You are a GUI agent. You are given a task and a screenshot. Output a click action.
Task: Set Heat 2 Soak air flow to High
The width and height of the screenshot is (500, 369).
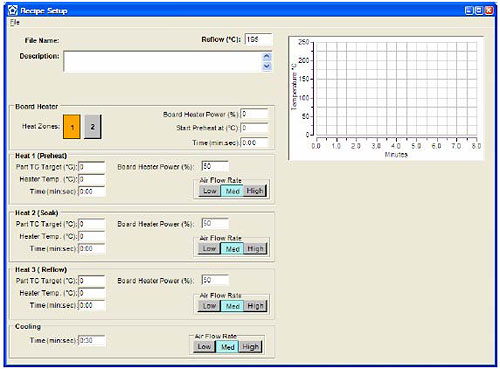coord(255,249)
